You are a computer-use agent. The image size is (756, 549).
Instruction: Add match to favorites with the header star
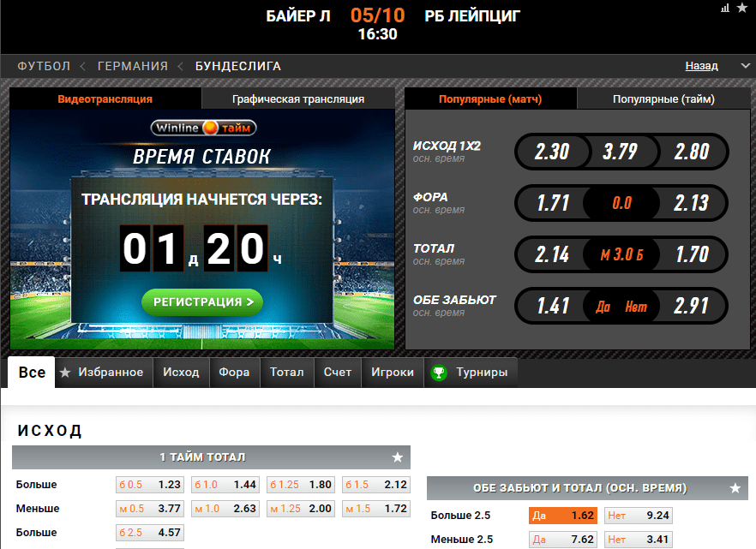742,9
